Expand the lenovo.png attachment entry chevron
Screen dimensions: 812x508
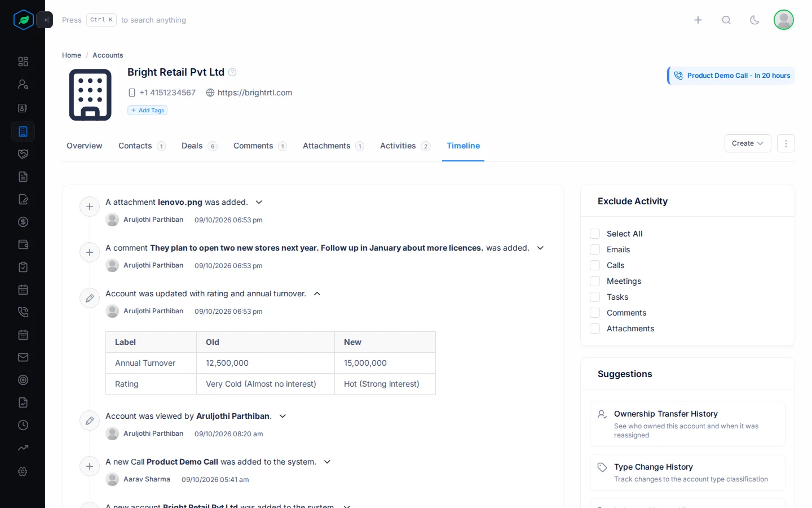(259, 202)
